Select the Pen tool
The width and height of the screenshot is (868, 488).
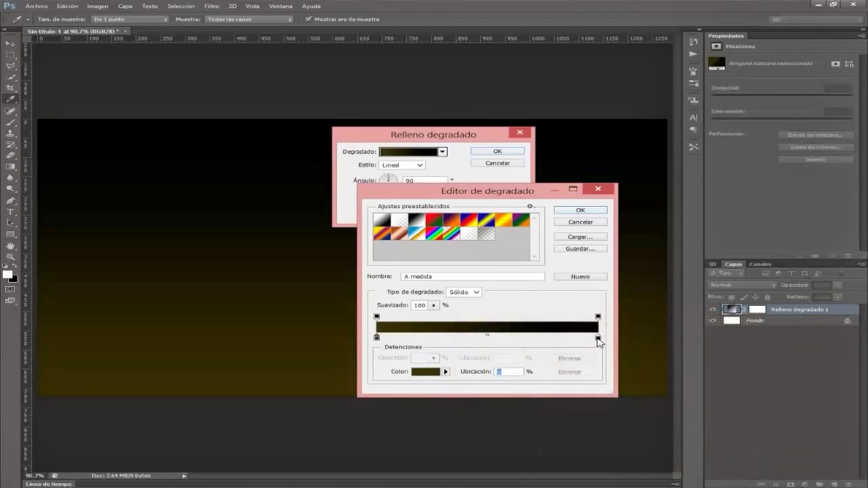click(10, 201)
